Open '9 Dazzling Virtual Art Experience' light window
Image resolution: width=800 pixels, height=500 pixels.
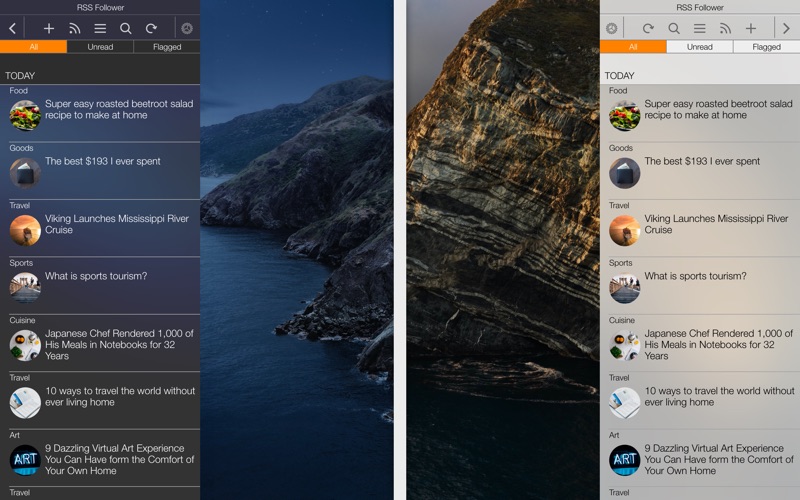(x=719, y=459)
